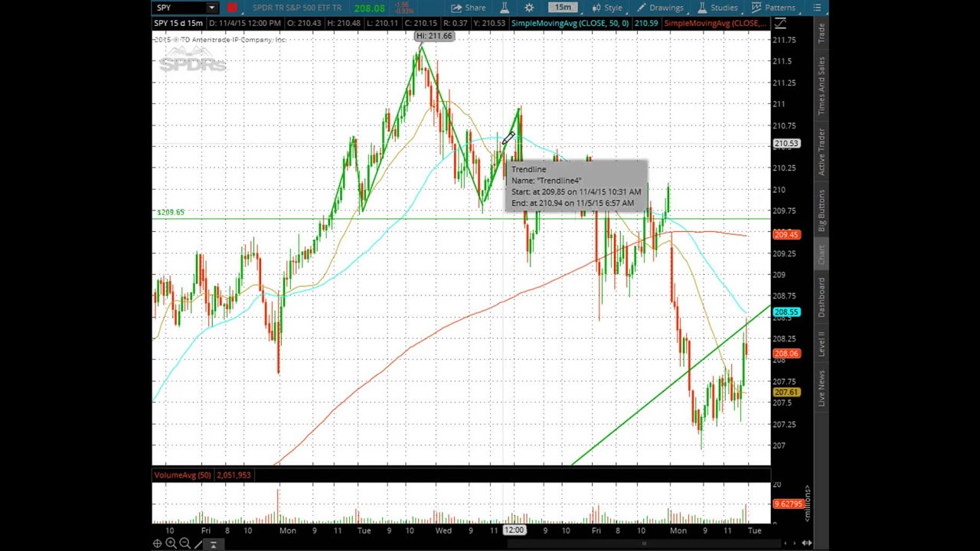Click the crosshair pan tool icon
Screen dimensions: 980x551
[157, 543]
